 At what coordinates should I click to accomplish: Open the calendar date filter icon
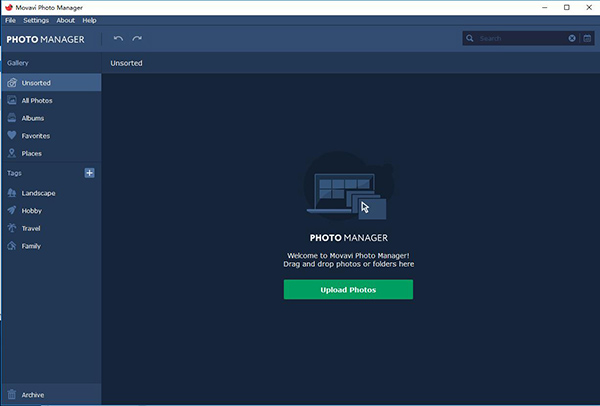click(587, 38)
